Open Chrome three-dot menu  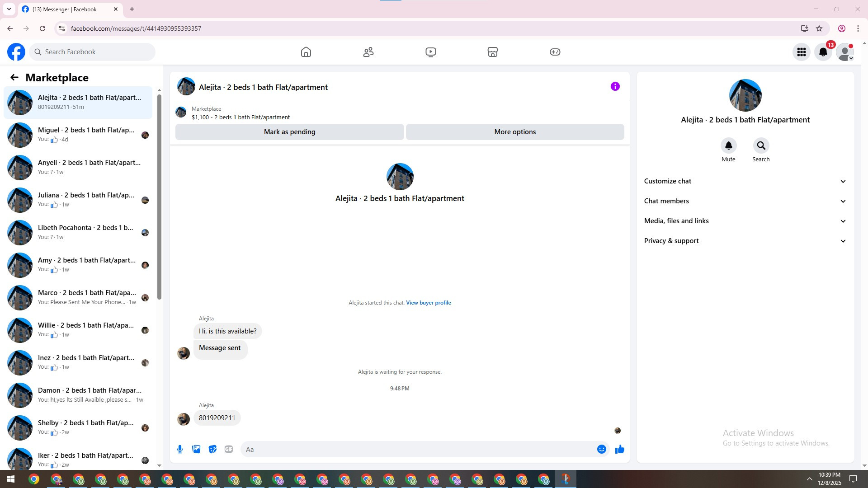[x=858, y=28]
